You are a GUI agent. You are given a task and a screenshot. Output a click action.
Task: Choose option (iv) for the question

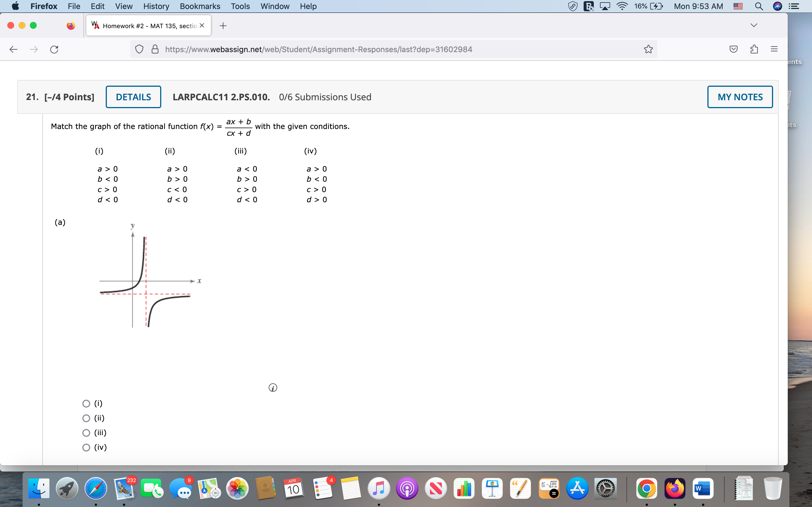(86, 447)
